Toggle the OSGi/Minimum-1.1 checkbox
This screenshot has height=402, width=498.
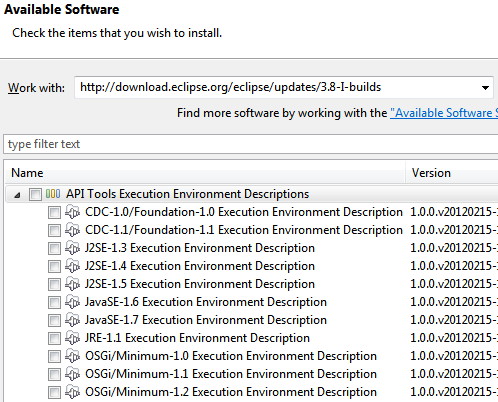pos(54,374)
